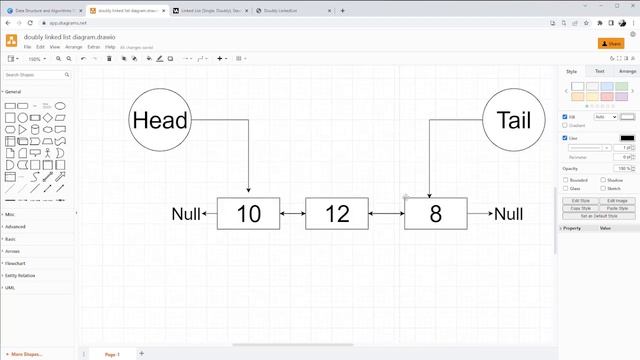Open the connection arrow style dropdown
Screen dimensions: 640x360
pos(187,59)
